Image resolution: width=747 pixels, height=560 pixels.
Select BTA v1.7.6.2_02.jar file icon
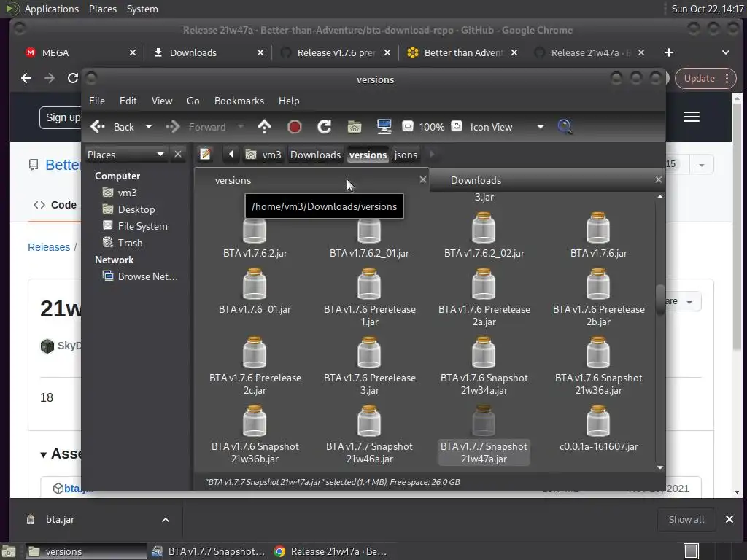click(x=484, y=227)
